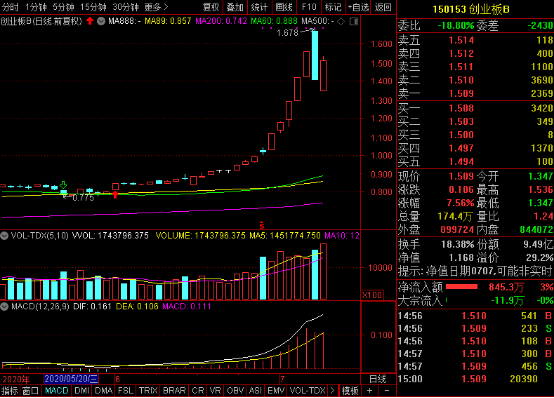The image size is (554, 398).
Task: Click the 卖五 price 1.514
Action: pyautogui.click(x=461, y=40)
